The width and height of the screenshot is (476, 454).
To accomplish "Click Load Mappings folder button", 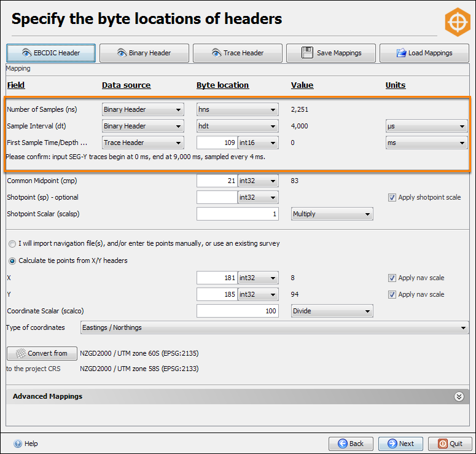I will pos(424,53).
